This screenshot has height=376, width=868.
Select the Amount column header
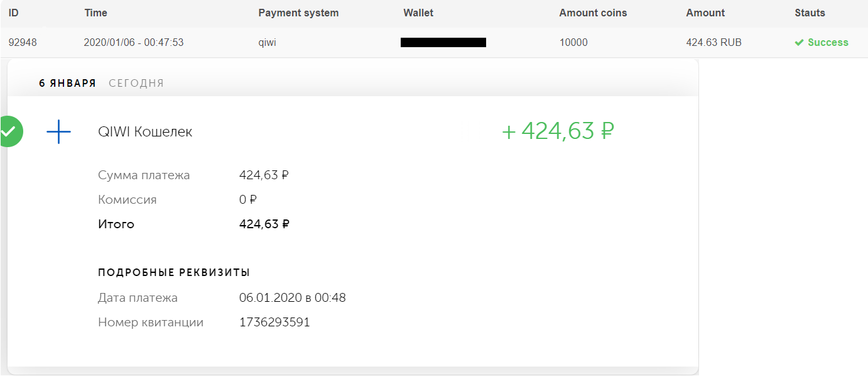tap(705, 13)
